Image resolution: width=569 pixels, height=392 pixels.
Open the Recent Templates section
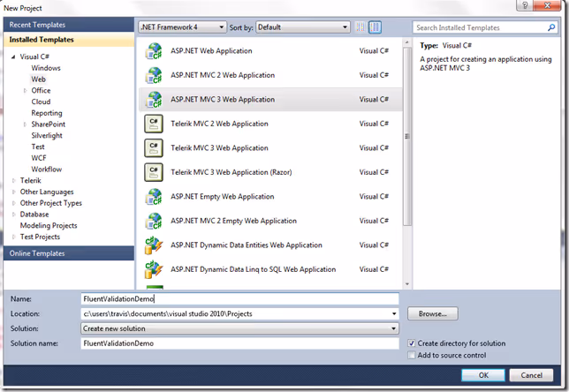pyautogui.click(x=69, y=25)
